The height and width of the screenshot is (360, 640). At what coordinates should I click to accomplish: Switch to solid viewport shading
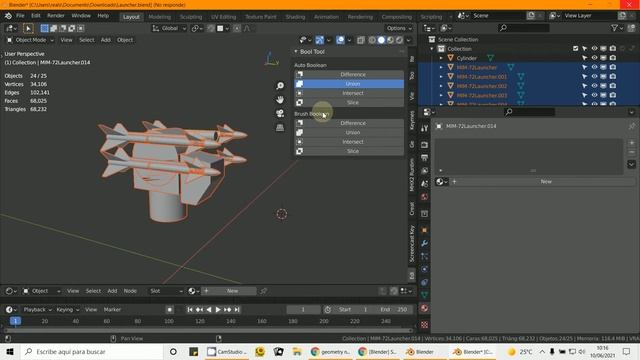point(381,40)
